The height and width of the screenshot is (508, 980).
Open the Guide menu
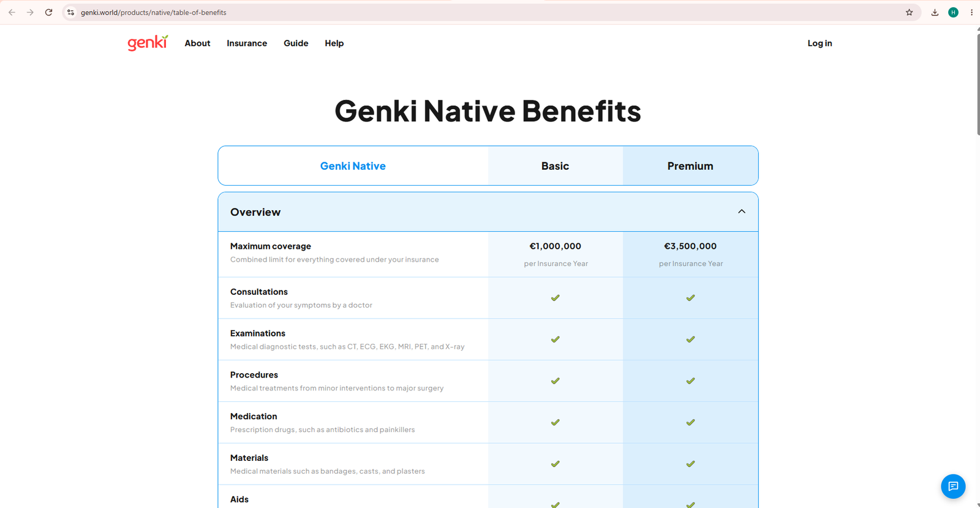(296, 44)
